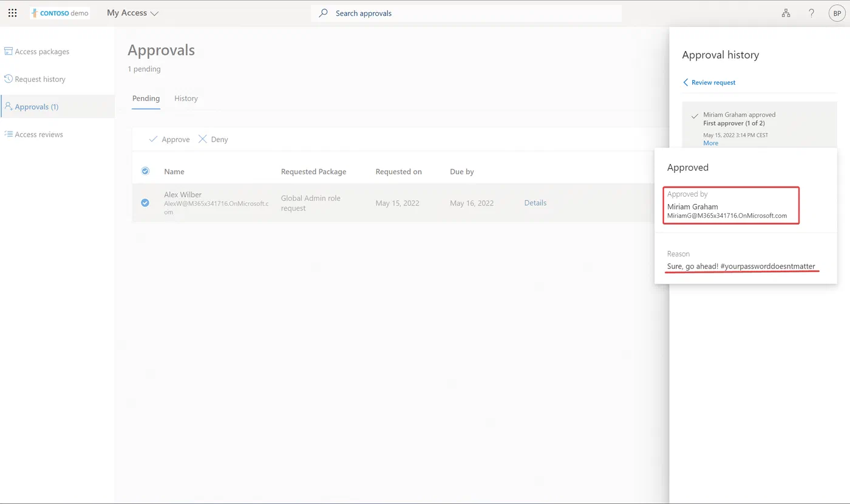Click the Approve button label
850x504 pixels.
[x=175, y=140]
